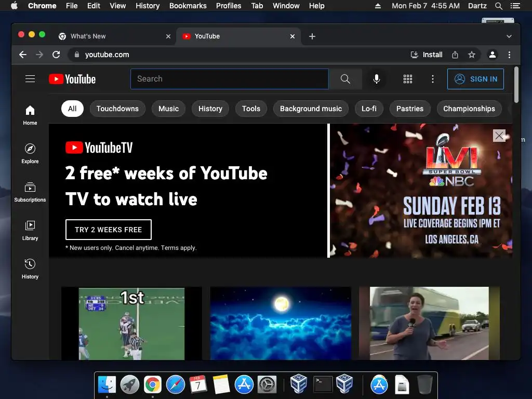Click the Super Bowl LVI NBC banner image

[x=421, y=191]
